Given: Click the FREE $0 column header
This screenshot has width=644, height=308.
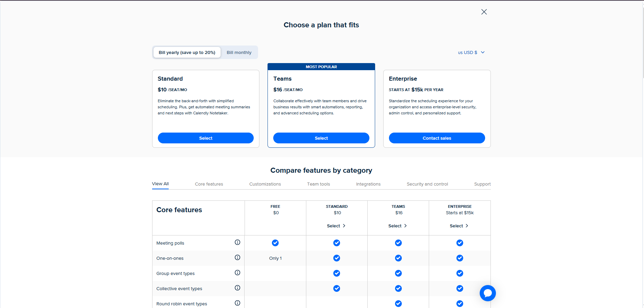Looking at the screenshot, I should [275, 209].
